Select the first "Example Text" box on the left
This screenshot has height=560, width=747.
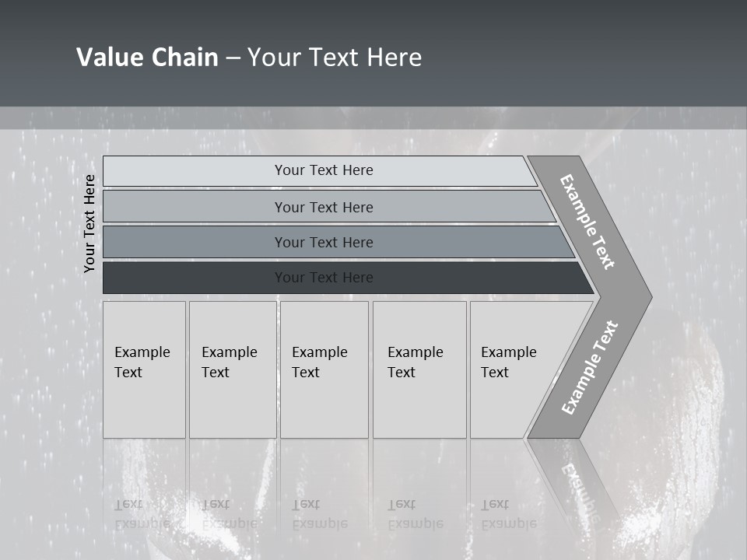click(145, 369)
